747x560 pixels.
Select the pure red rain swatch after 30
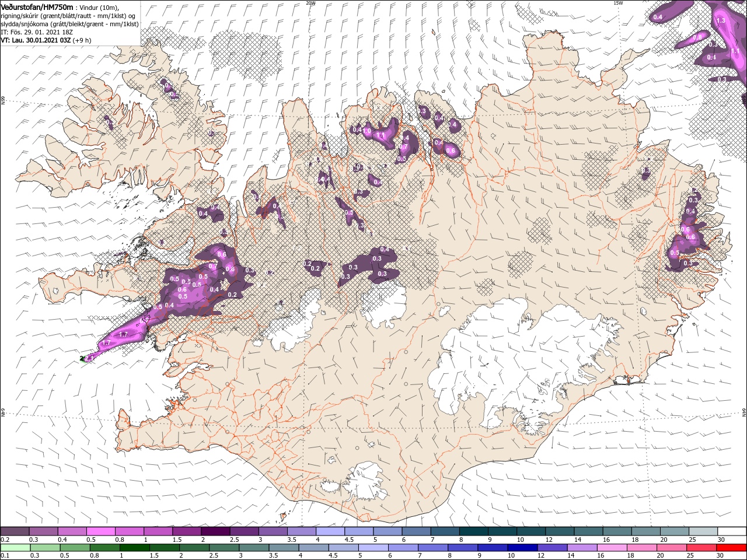731,548
